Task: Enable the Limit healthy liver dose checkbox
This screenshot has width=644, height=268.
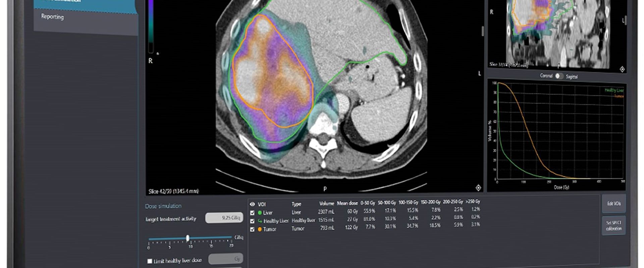Action: (x=150, y=261)
